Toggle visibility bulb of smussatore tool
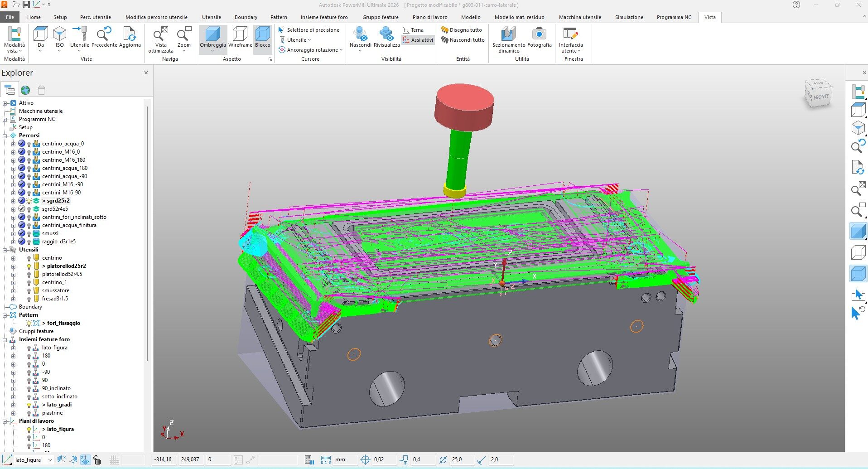The width and height of the screenshot is (868, 469). click(x=29, y=291)
